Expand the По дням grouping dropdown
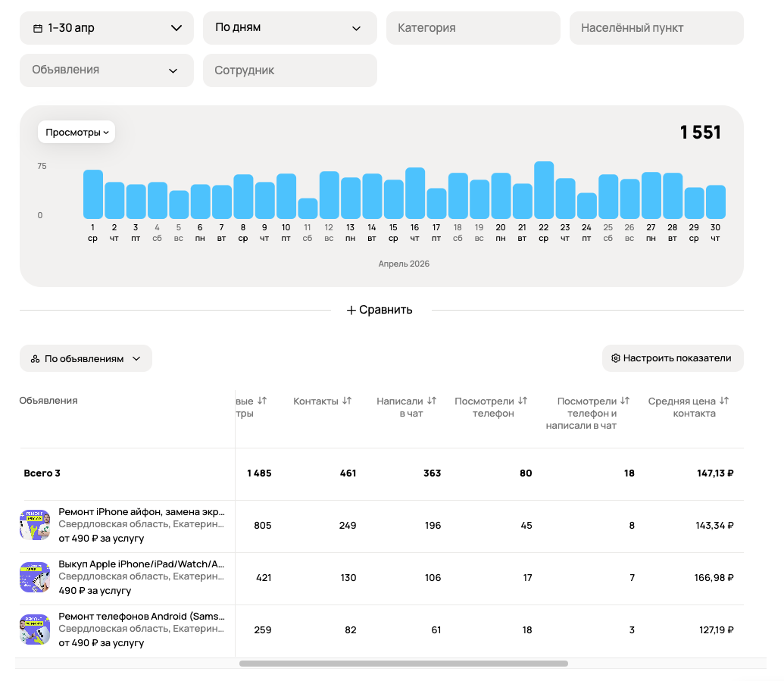 point(290,28)
